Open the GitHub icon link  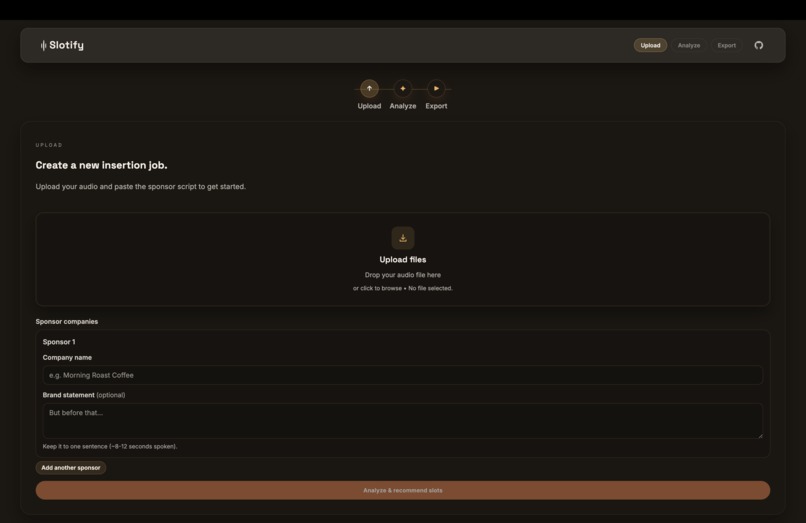point(759,45)
